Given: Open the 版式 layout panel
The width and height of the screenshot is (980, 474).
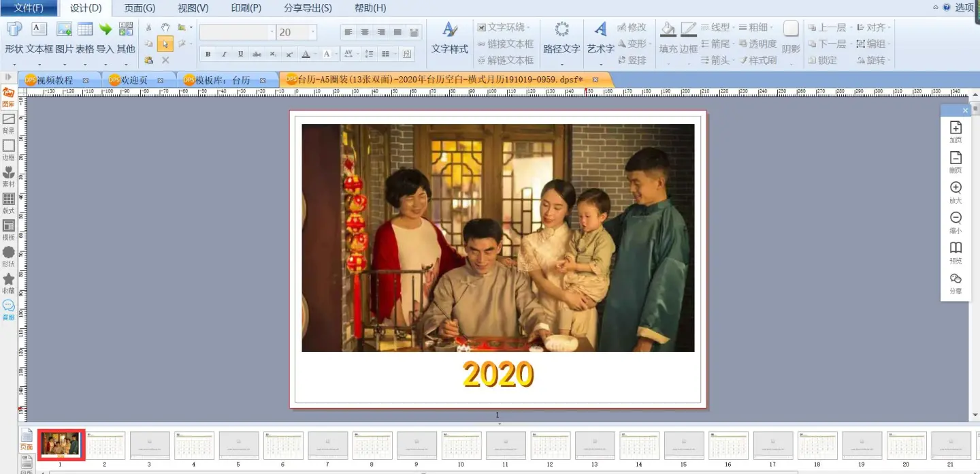Looking at the screenshot, I should tap(8, 204).
